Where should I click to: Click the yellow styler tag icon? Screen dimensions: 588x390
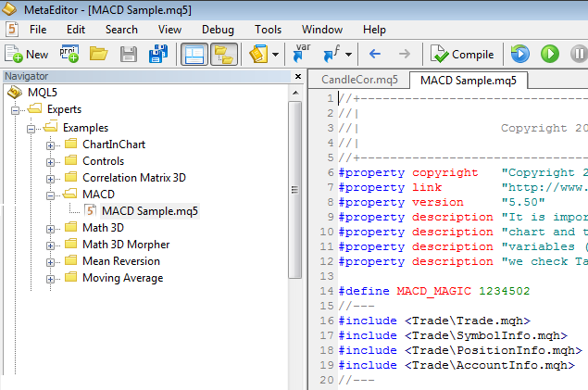258,54
